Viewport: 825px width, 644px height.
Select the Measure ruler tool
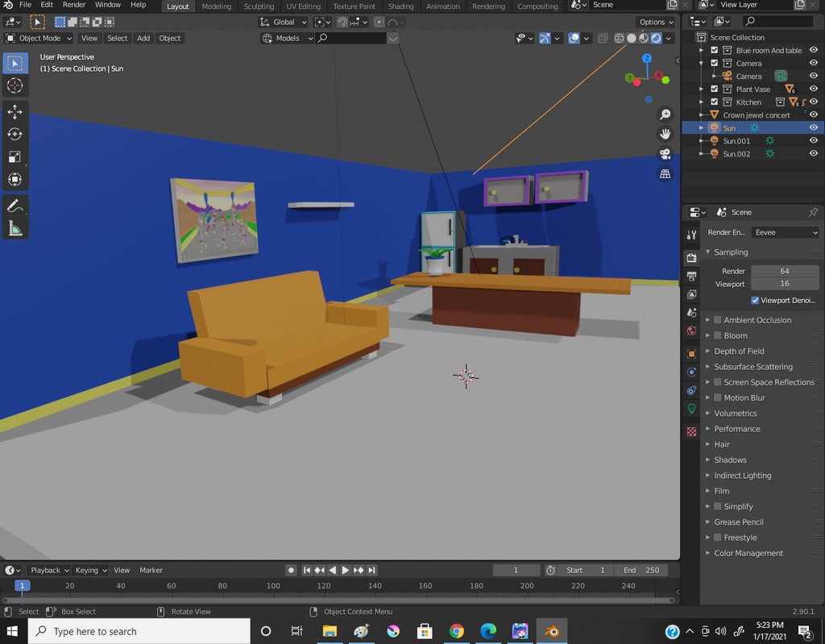click(15, 229)
